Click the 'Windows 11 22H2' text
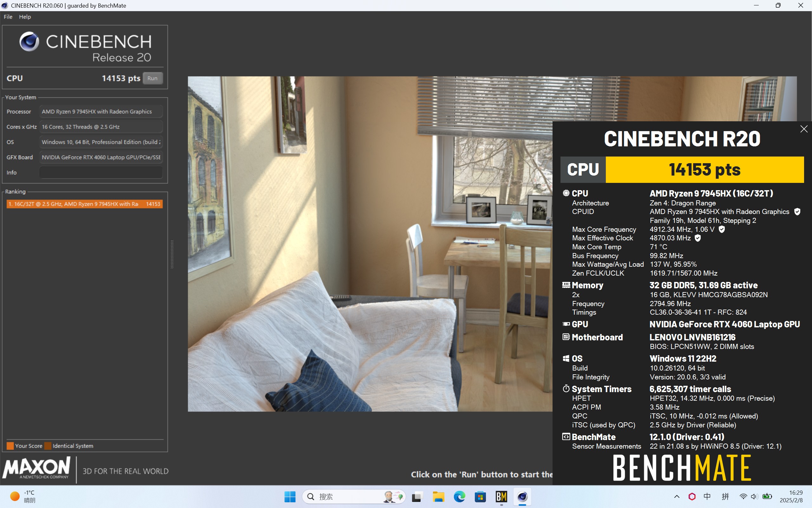The image size is (812, 508). point(683,359)
